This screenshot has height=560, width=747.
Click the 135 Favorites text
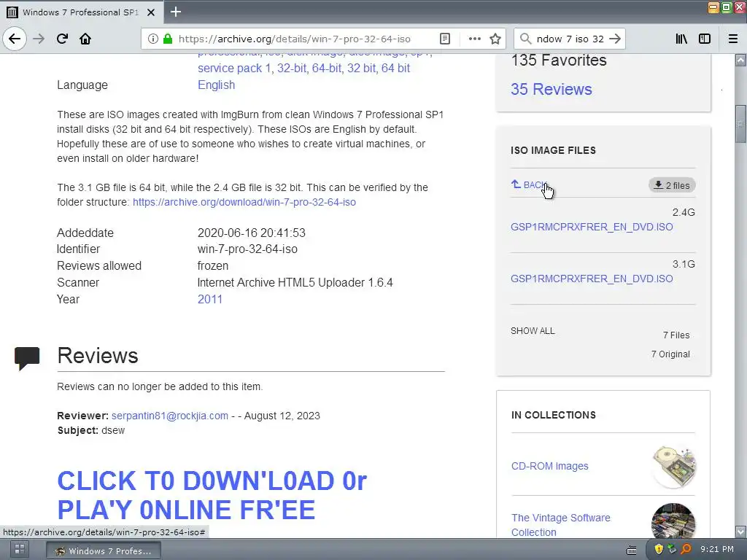[x=558, y=60]
